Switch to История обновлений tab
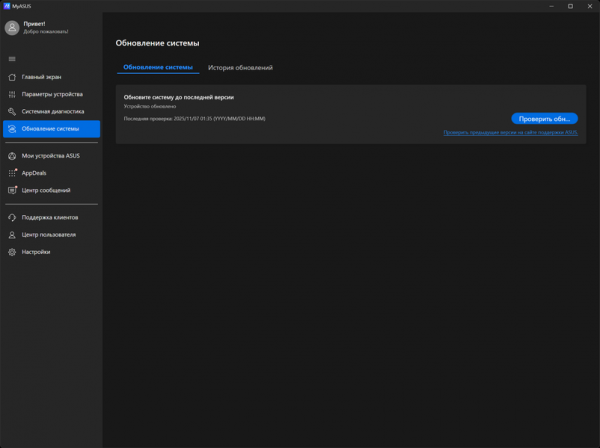This screenshot has height=448, width=600. pyautogui.click(x=240, y=67)
